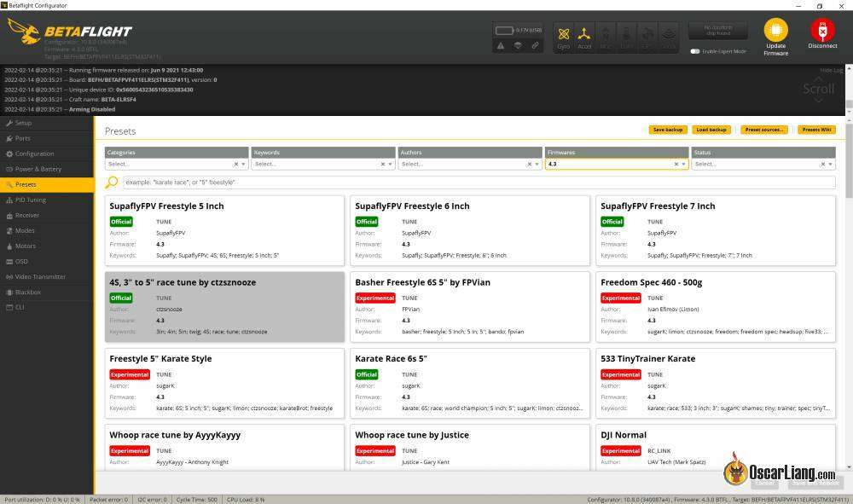
Task: Open the Freedom Spec 460 - 500g preset
Action: 716,307
